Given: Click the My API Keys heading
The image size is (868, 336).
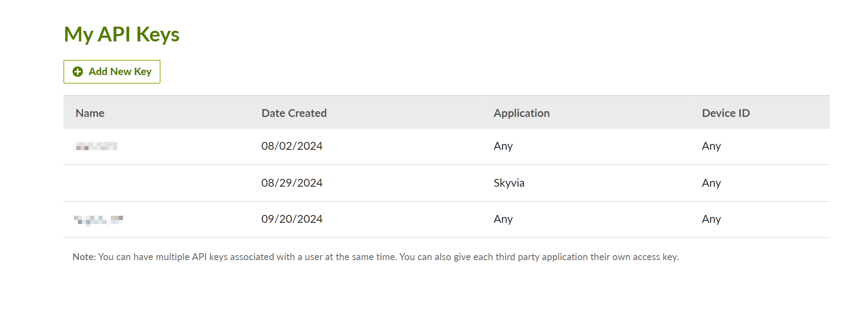Looking at the screenshot, I should (x=122, y=34).
